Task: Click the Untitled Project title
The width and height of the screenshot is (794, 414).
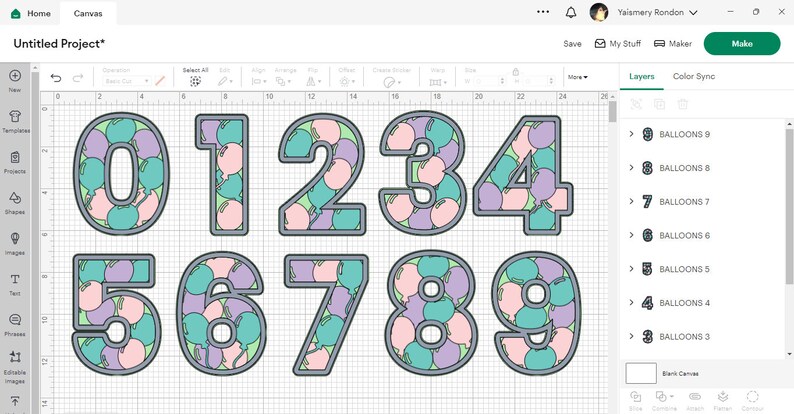Action: coord(59,44)
